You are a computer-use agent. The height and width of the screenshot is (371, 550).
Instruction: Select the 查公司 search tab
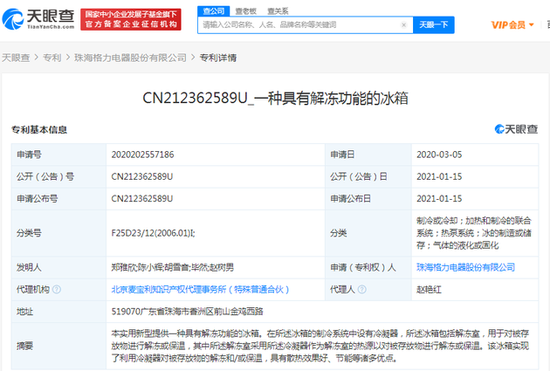pos(214,11)
